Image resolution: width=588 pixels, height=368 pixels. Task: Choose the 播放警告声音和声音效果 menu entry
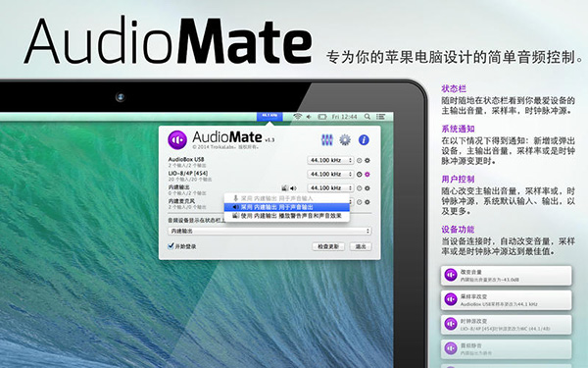[287, 216]
